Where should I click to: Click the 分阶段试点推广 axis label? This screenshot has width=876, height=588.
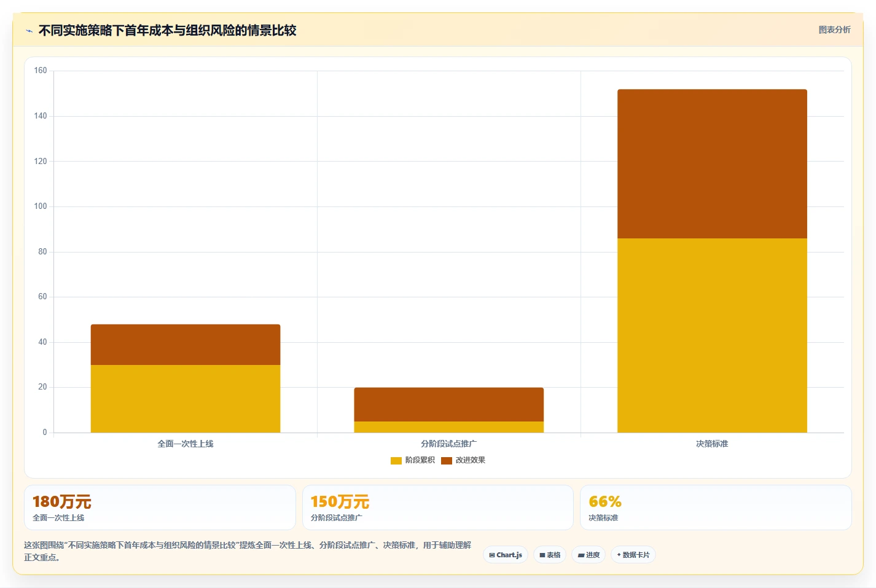pos(448,444)
